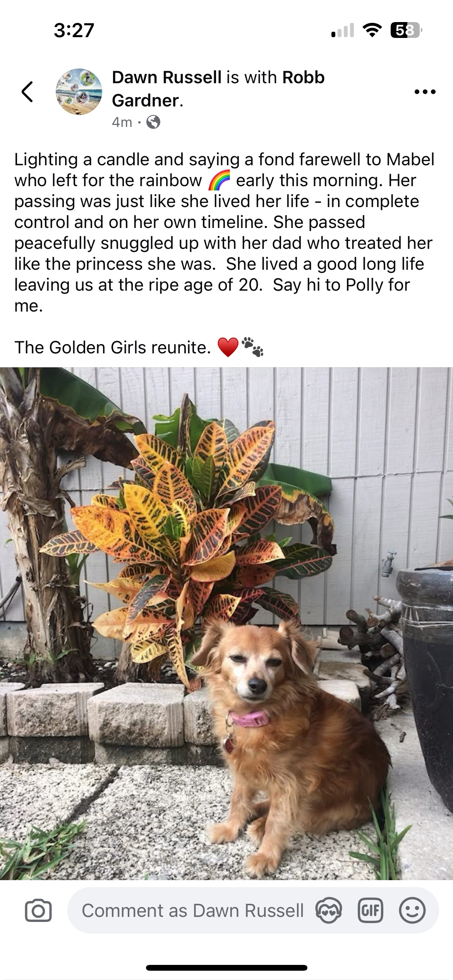The image size is (453, 980).
Task: Tap the Robb Gardner tagged name
Action: (x=218, y=89)
